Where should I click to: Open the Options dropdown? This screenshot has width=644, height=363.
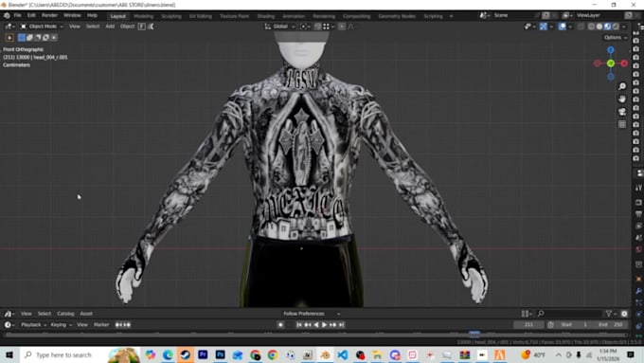tap(616, 37)
